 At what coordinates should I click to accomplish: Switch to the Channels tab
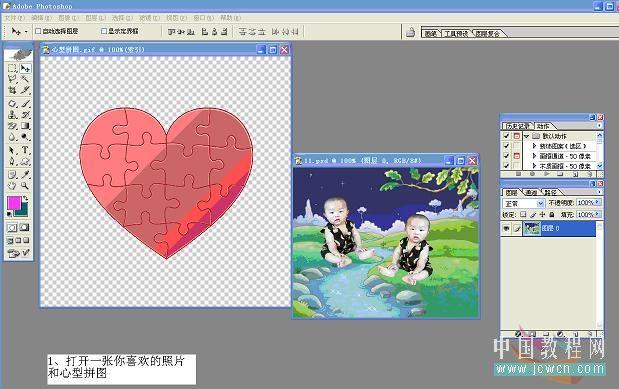pos(531,192)
